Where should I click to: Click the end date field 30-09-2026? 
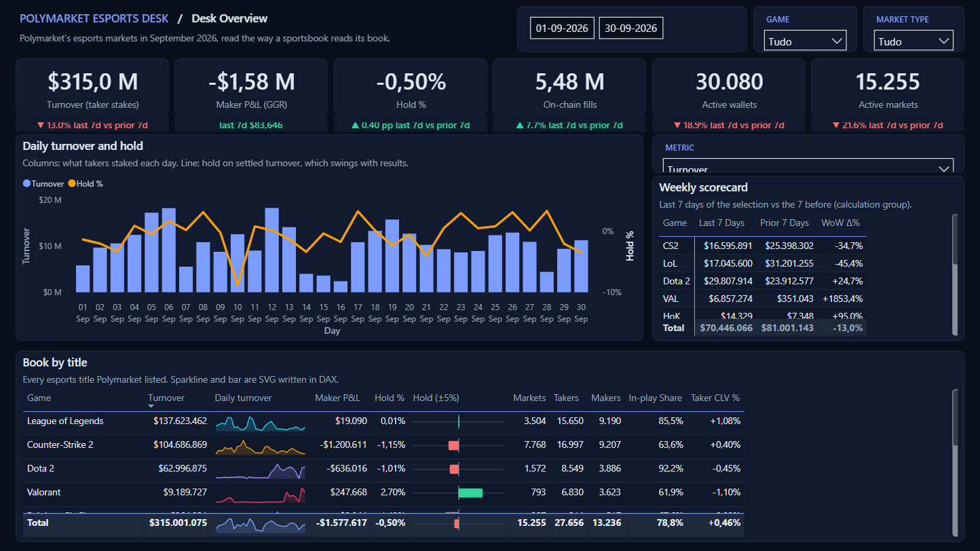tap(630, 28)
